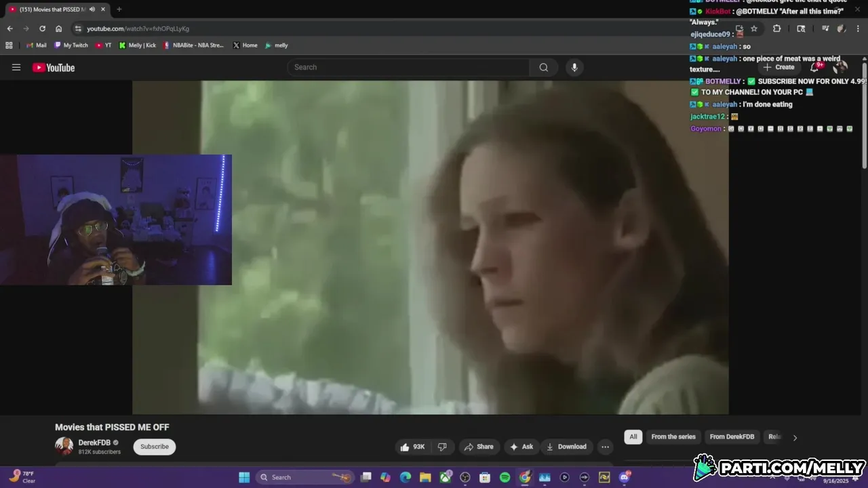Image resolution: width=868 pixels, height=488 pixels.
Task: Click the Share button
Action: pyautogui.click(x=479, y=447)
